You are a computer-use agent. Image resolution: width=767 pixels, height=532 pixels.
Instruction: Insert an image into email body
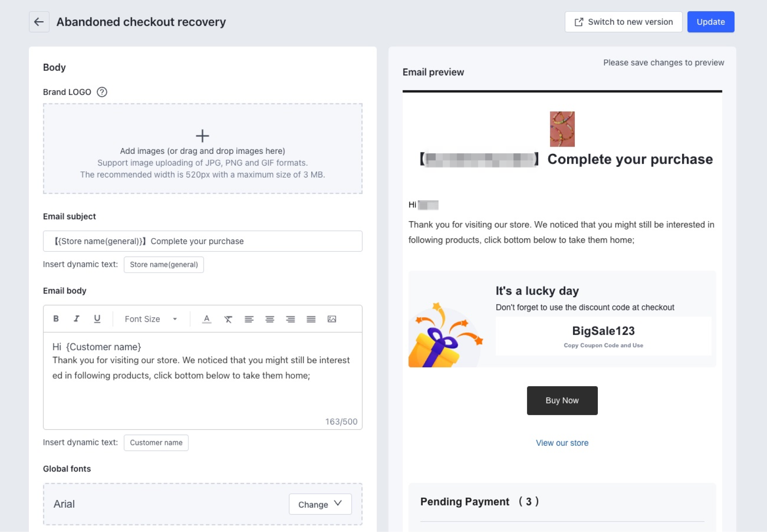pyautogui.click(x=332, y=319)
